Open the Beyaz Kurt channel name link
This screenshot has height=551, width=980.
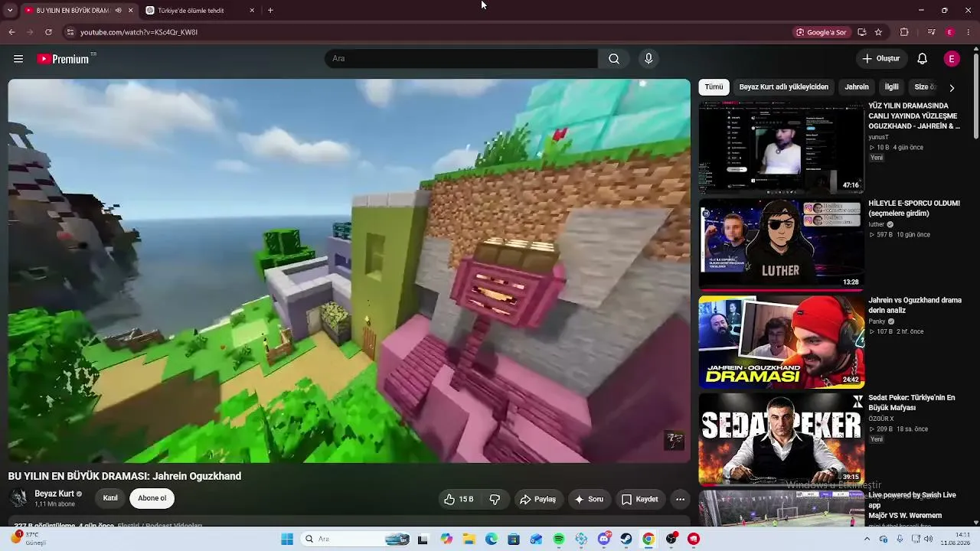pos(54,494)
